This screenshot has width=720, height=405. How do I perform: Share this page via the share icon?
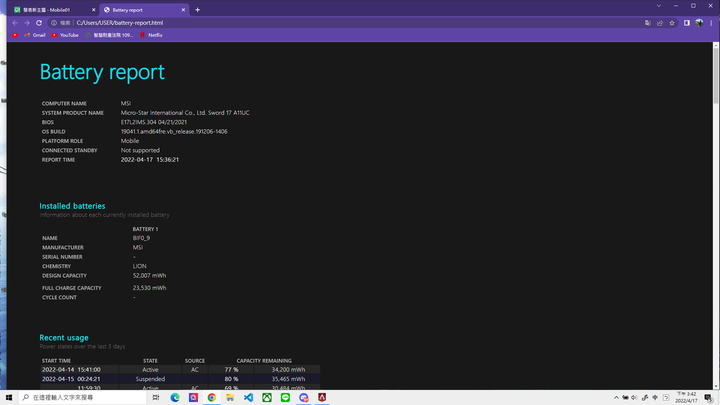tap(660, 23)
